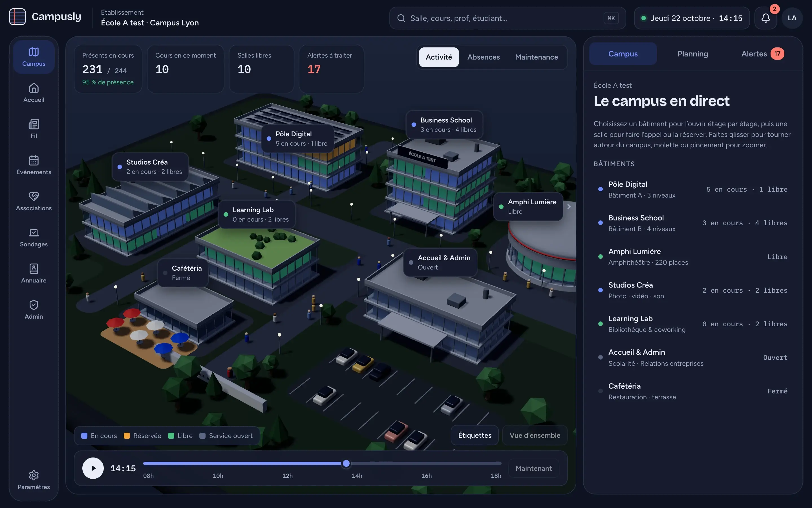Open Sondages poll icon
The width and height of the screenshot is (812, 508).
34,233
